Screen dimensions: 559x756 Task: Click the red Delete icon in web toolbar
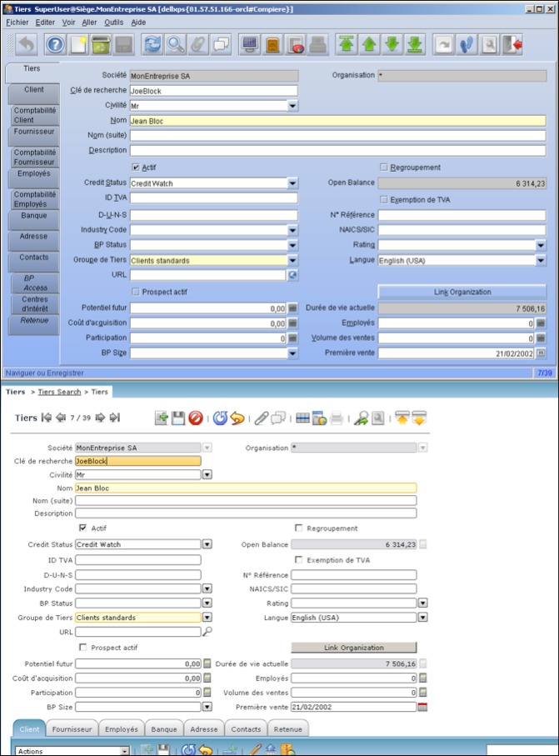tap(195, 418)
